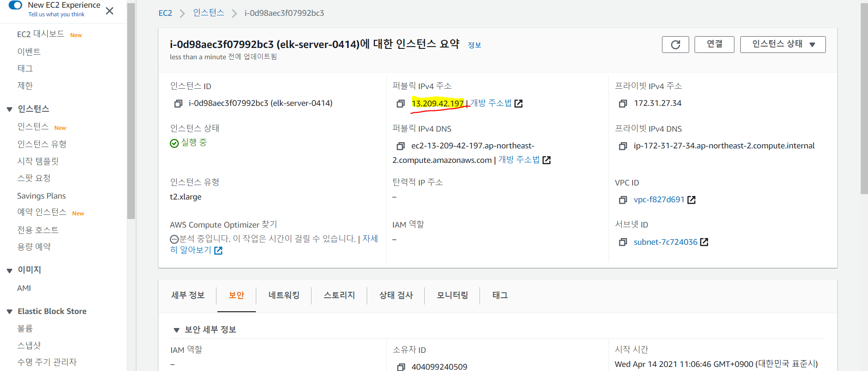This screenshot has width=868, height=371.
Task: Open 시작 템플릿 in the sidebar
Action: pos(38,161)
